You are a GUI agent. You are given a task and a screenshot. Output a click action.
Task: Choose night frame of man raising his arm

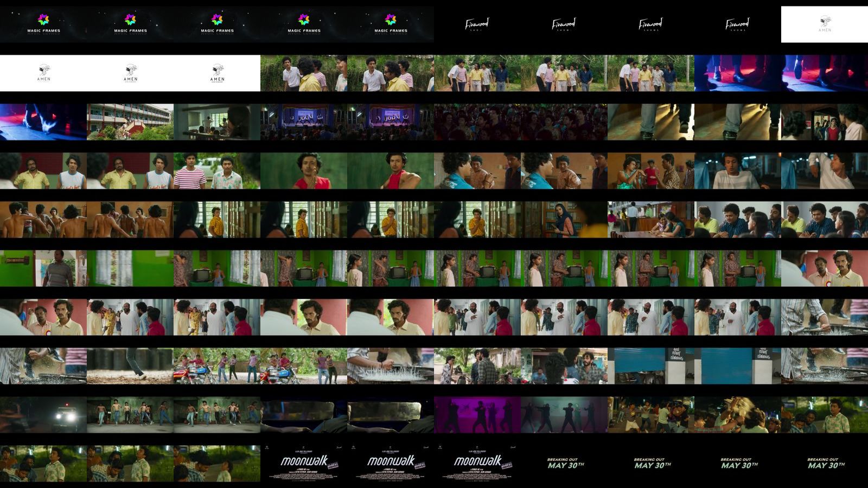[825, 171]
